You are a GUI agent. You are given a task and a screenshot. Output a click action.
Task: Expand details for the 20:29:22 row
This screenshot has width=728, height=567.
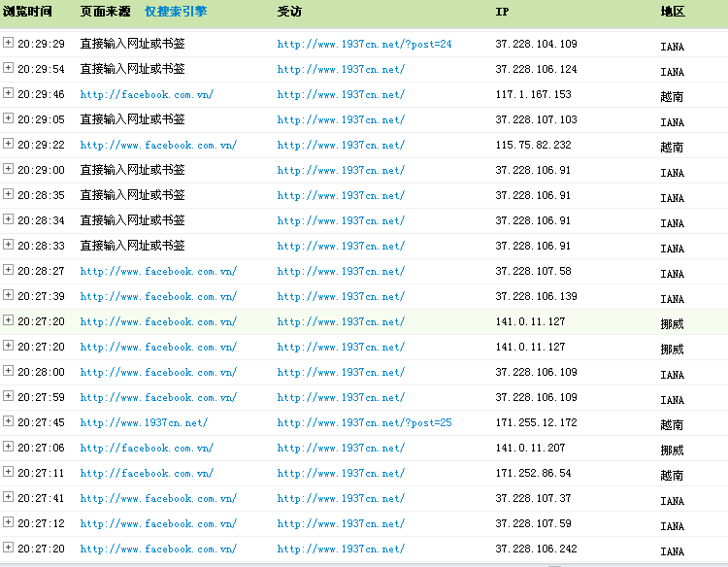(x=9, y=144)
